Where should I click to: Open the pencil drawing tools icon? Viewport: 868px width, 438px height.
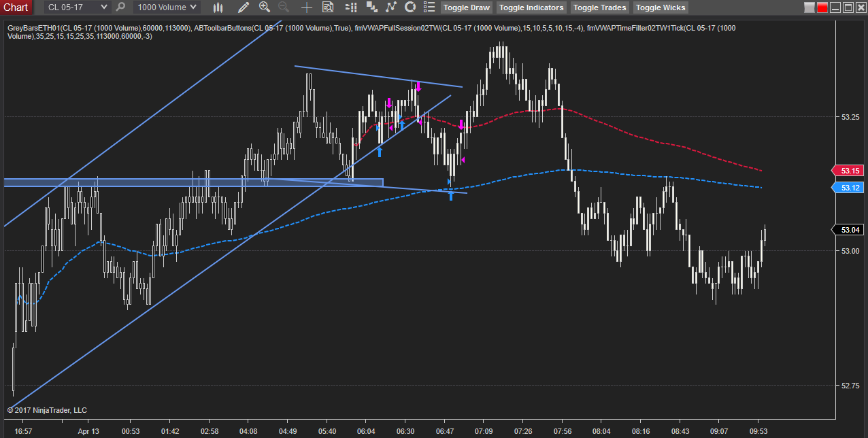tap(243, 7)
